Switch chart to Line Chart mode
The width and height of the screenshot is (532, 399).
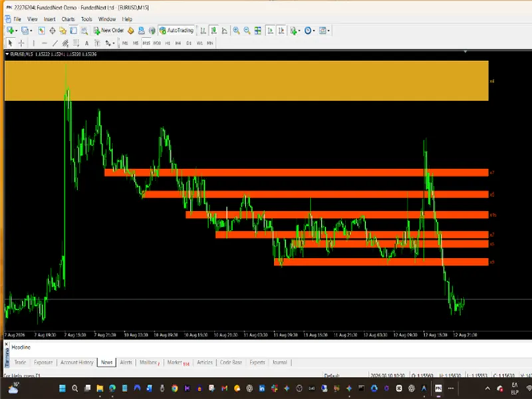pos(225,31)
